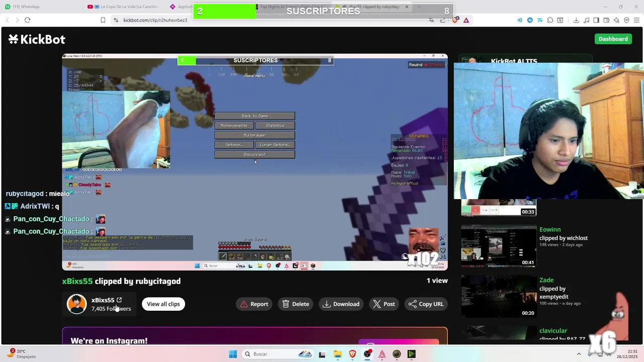This screenshot has width=644, height=362.
Task: Translate this page
Action: point(431,20)
